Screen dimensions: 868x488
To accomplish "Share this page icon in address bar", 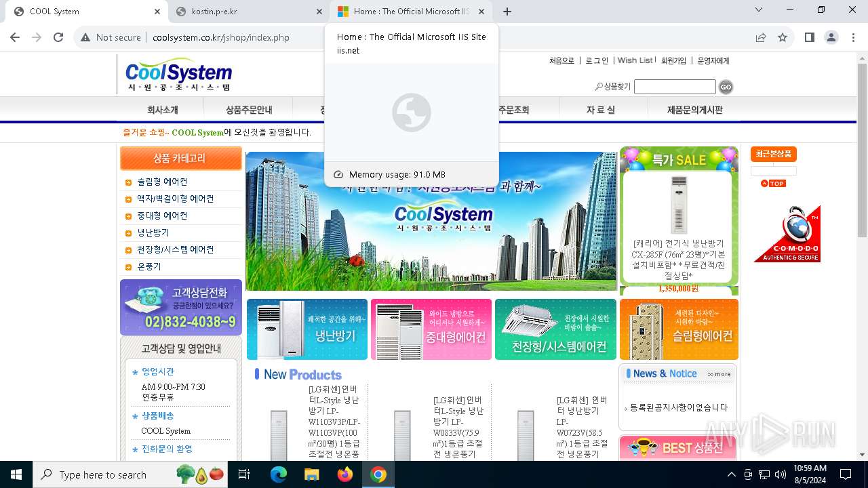I will (761, 37).
